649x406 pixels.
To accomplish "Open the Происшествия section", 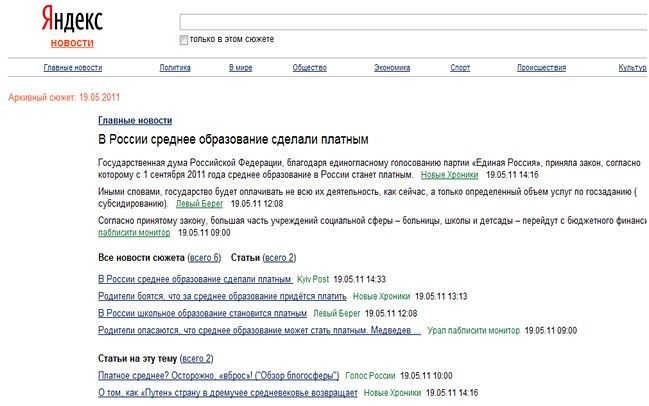I will click(x=541, y=67).
